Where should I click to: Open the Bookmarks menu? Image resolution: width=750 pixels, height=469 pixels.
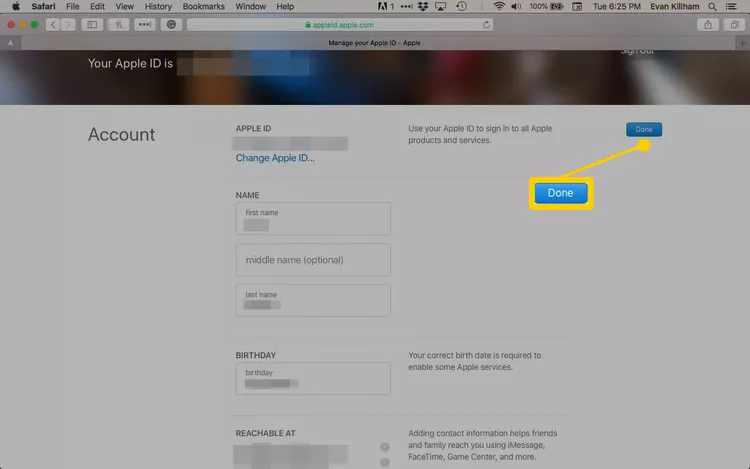(x=203, y=6)
